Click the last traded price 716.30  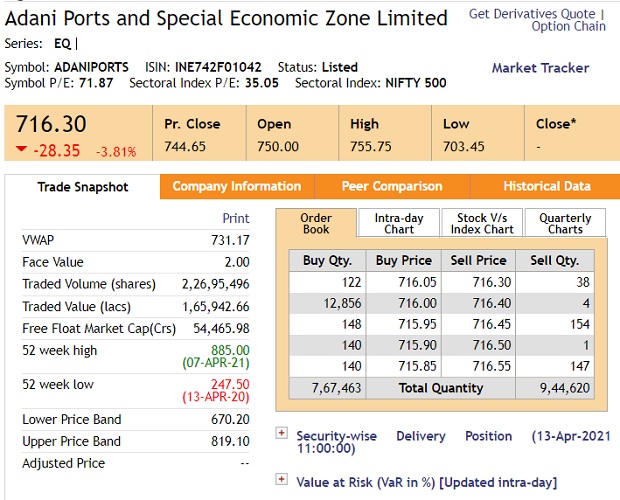pos(51,124)
